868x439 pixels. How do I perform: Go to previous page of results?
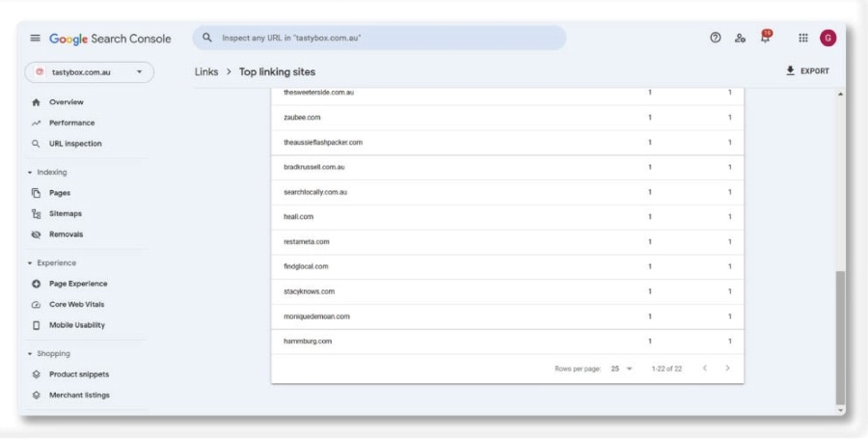[x=705, y=369]
